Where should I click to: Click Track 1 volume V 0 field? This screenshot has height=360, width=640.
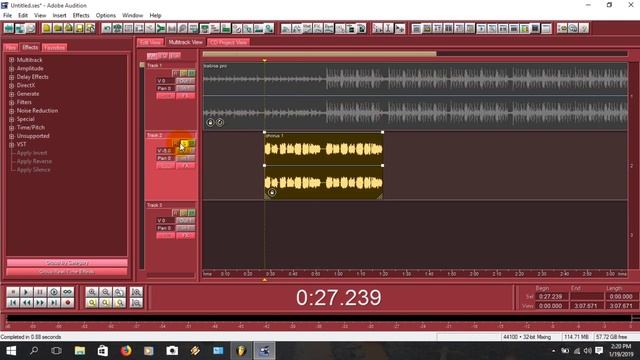tap(165, 81)
